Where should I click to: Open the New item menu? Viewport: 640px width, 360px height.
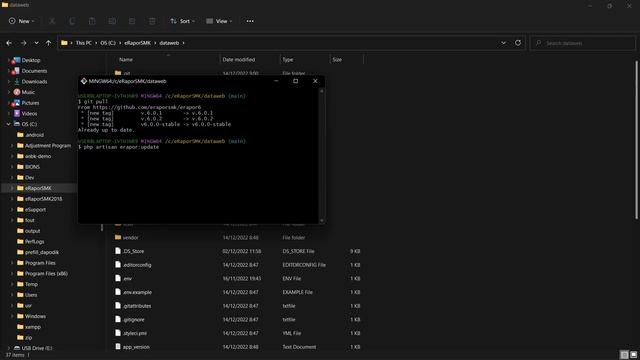[x=22, y=21]
